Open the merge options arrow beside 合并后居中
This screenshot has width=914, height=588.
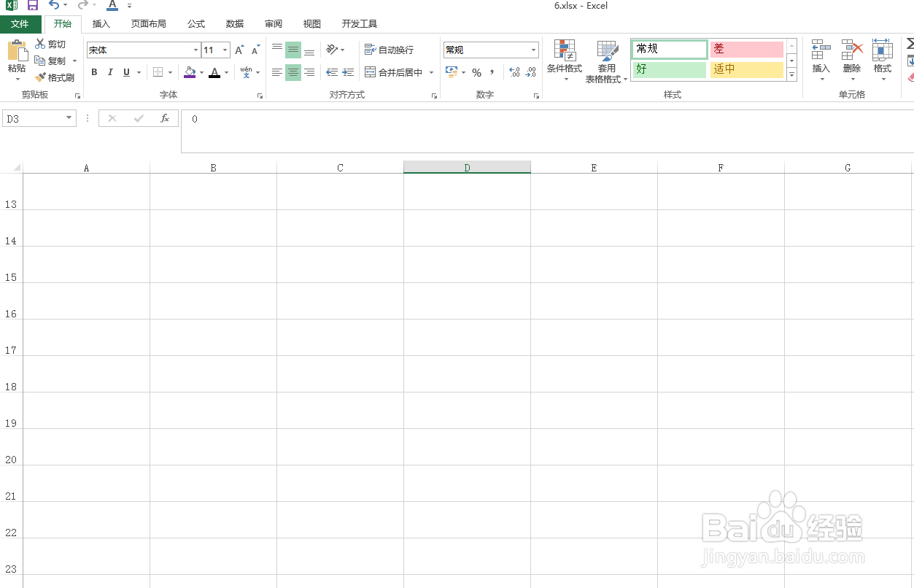tap(431, 72)
